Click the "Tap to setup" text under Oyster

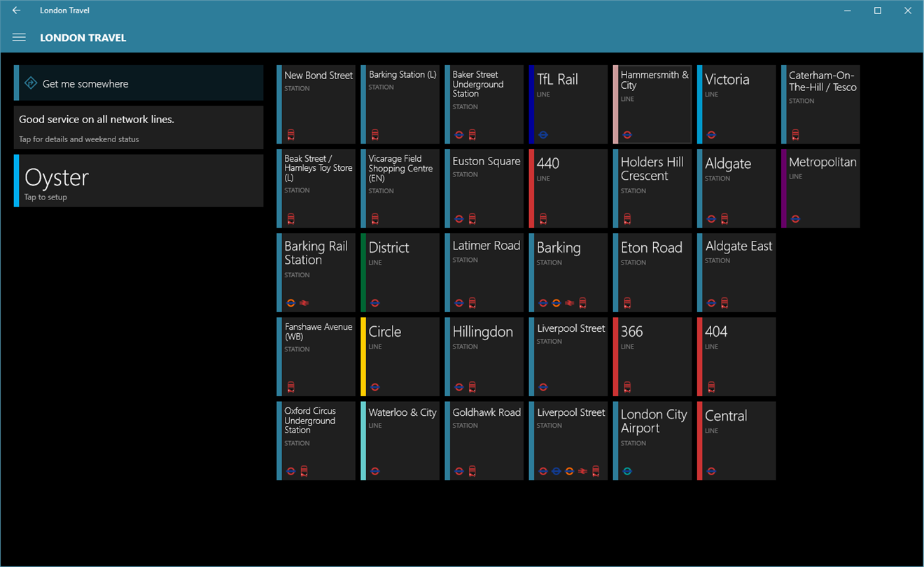[45, 197]
